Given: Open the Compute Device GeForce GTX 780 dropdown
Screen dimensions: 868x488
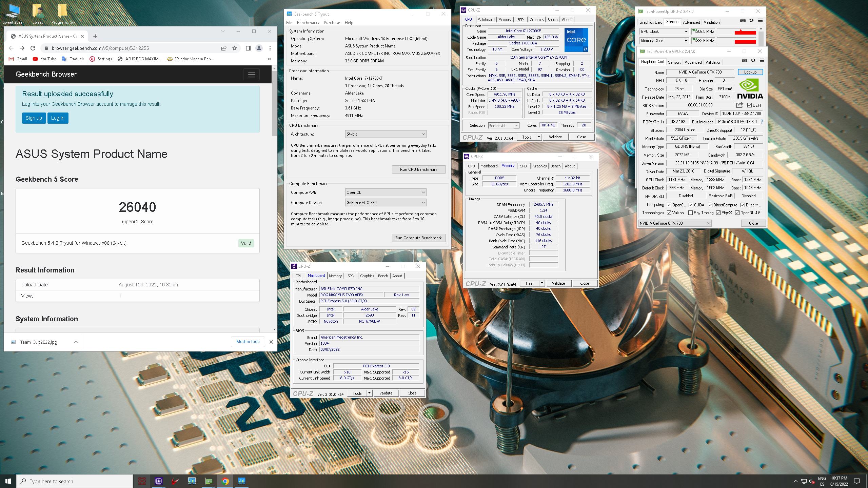Looking at the screenshot, I should (x=386, y=203).
